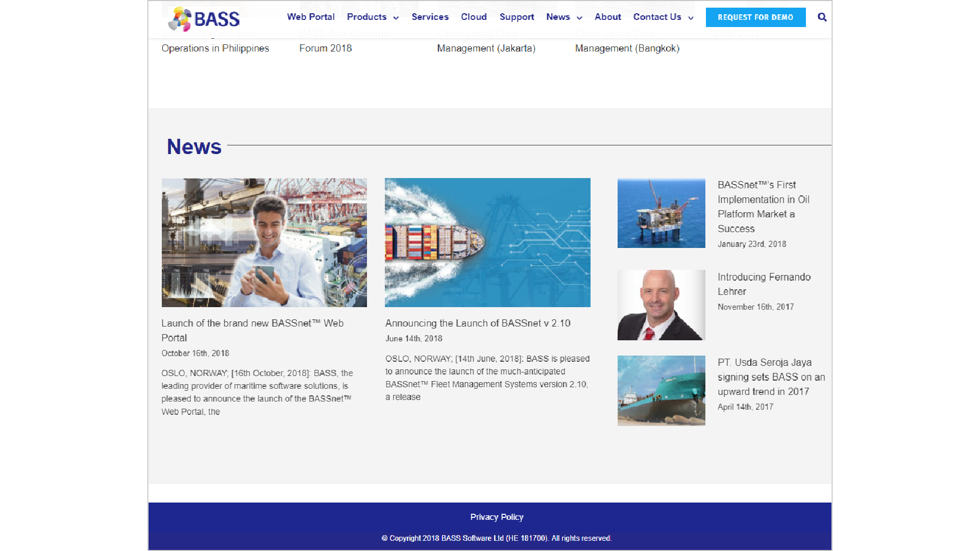This screenshot has height=551, width=980.
Task: Open the BASSnet v 2.10 launch announcement
Action: [478, 323]
